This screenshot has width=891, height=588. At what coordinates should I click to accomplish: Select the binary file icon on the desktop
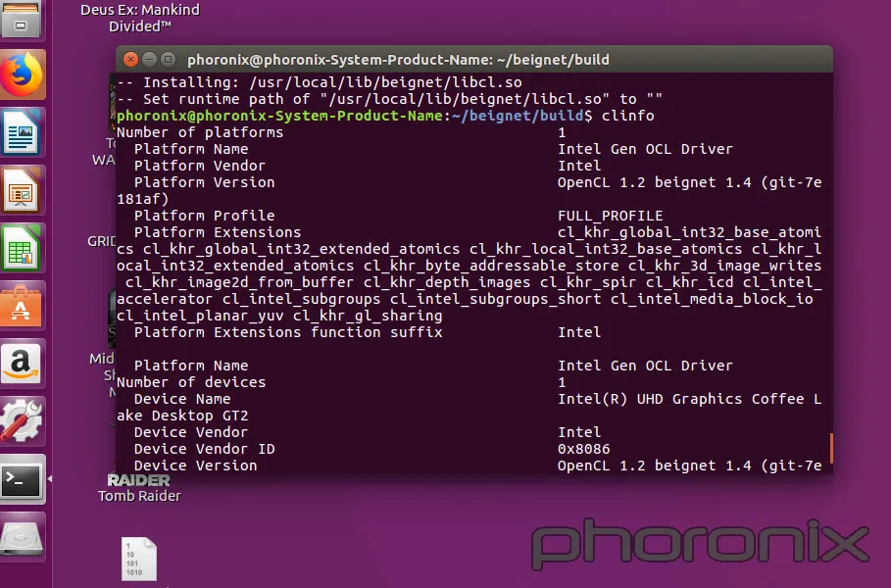[x=139, y=559]
